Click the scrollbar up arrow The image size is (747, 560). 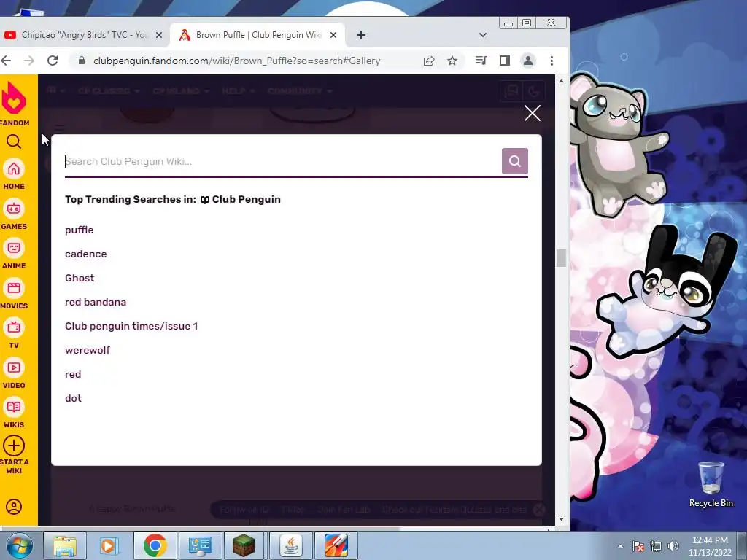click(561, 82)
